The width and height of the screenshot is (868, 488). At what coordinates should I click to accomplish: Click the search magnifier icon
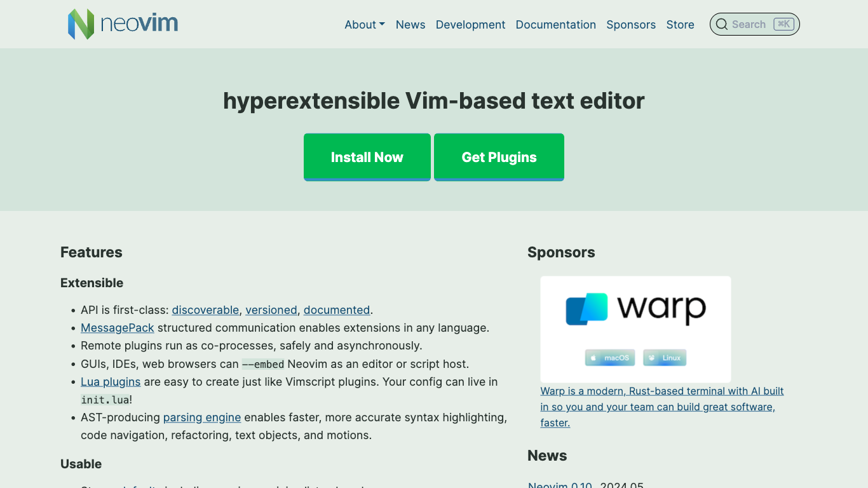(x=722, y=24)
